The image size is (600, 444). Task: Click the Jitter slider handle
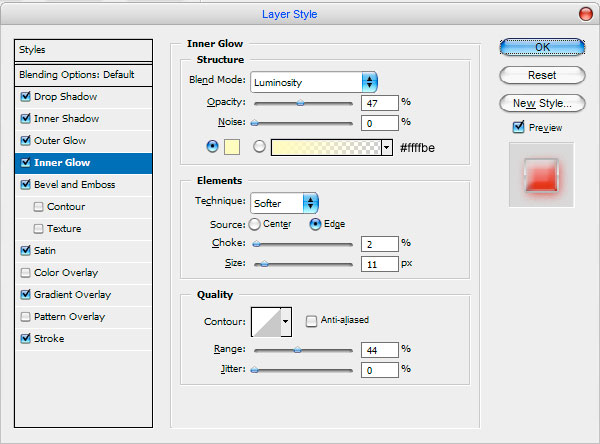coord(254,370)
